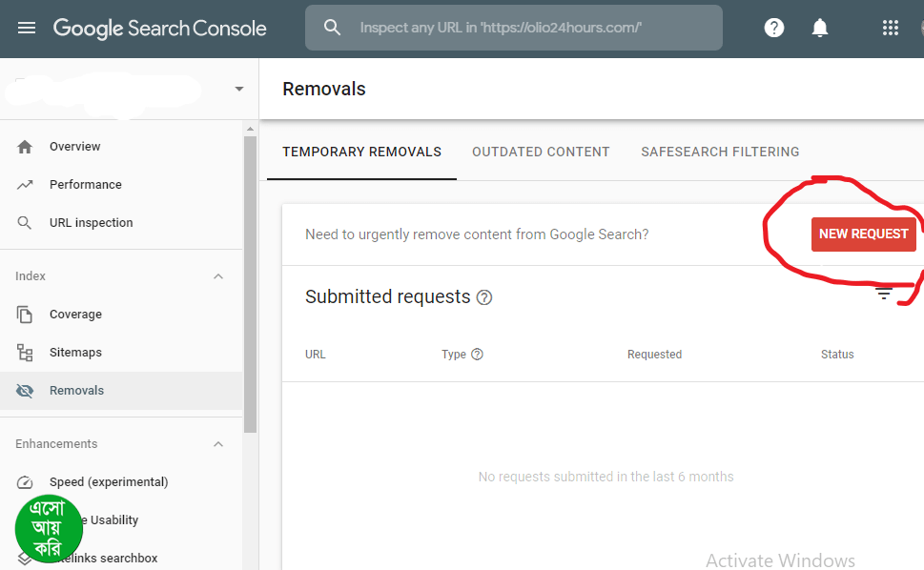Go to Sitemaps in sidebar

click(75, 353)
